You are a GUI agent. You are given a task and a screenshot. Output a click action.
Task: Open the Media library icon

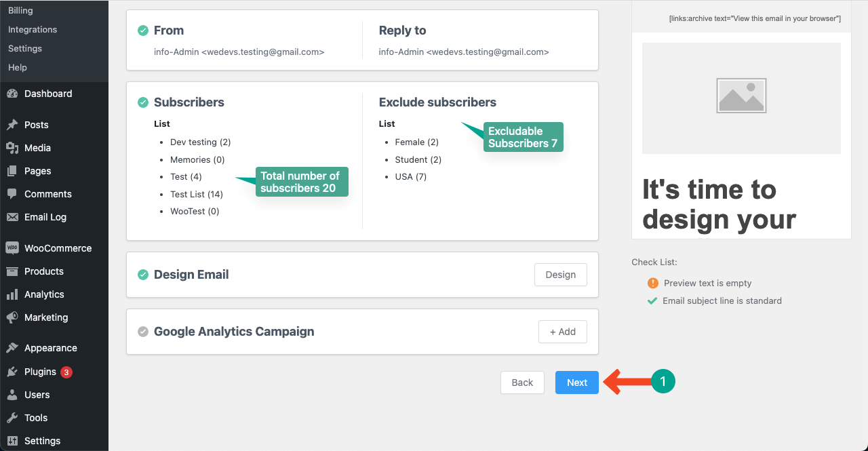(x=12, y=148)
